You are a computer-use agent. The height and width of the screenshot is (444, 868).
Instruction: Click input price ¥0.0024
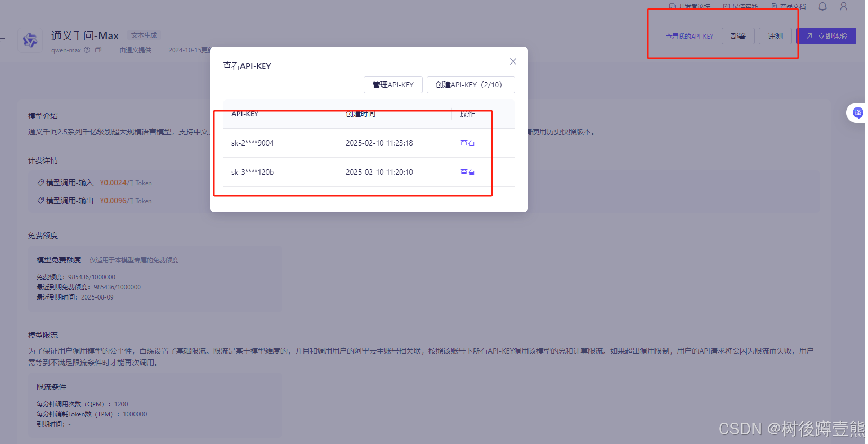pyautogui.click(x=113, y=183)
